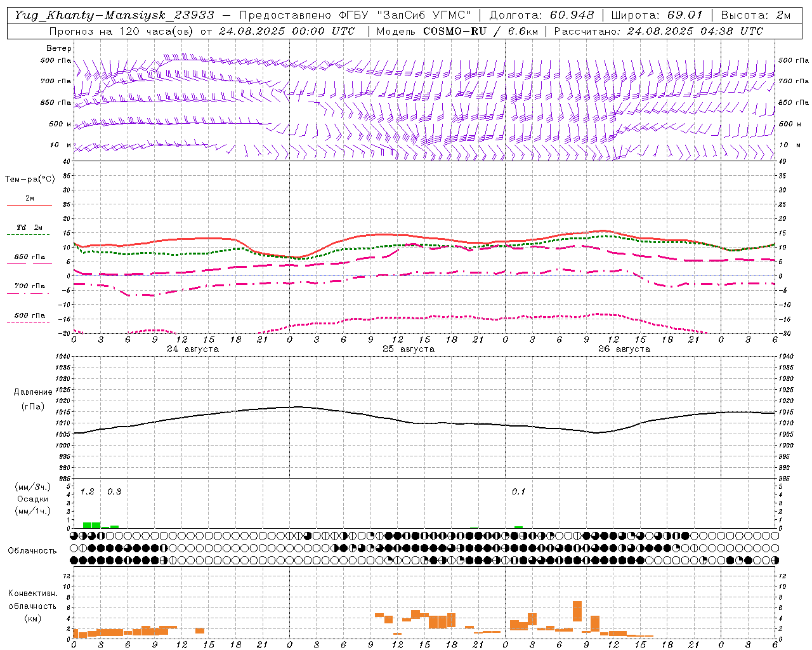This screenshot has width=812, height=650.
Task: Click the "(мм/1ч.)" precipitation unit label
Action: tap(33, 511)
